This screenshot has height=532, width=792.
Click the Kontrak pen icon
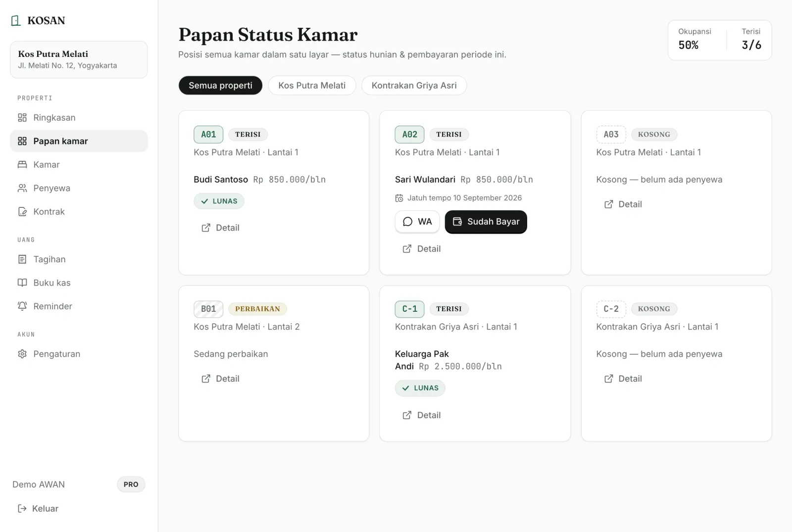tap(22, 212)
